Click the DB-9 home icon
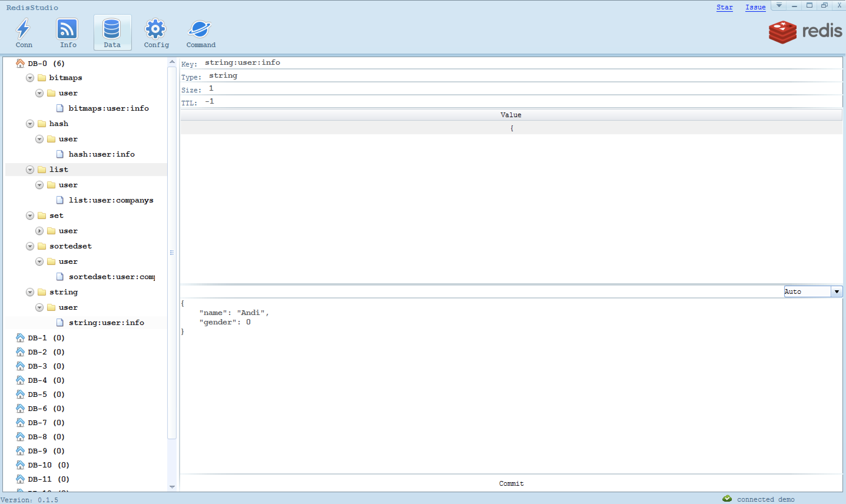This screenshot has width=846, height=504. tap(20, 451)
